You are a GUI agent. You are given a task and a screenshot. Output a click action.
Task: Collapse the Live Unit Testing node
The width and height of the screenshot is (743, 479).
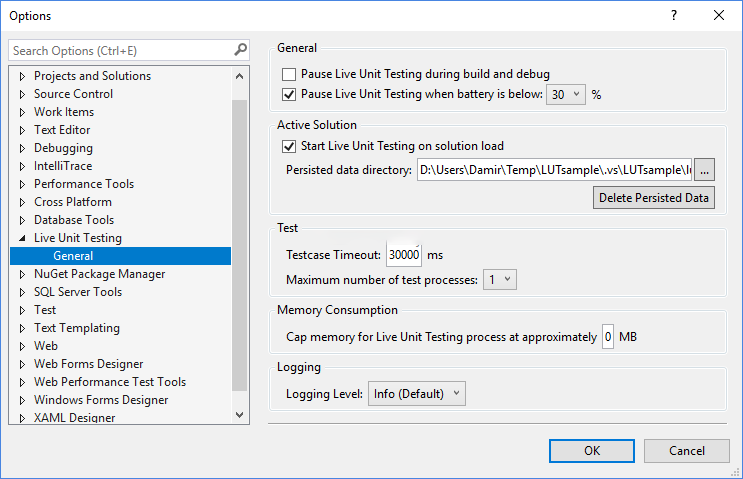[x=22, y=238]
